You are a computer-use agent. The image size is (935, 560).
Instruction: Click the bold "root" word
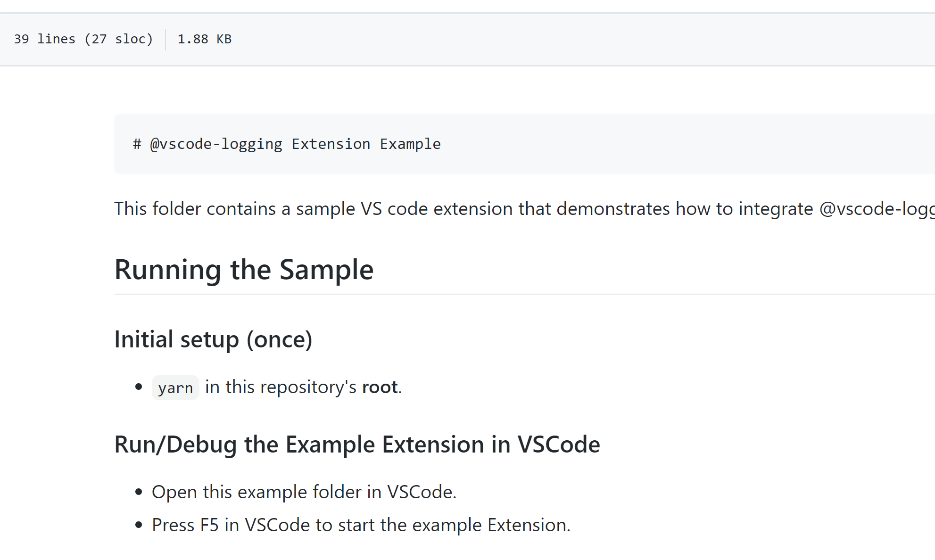point(380,387)
